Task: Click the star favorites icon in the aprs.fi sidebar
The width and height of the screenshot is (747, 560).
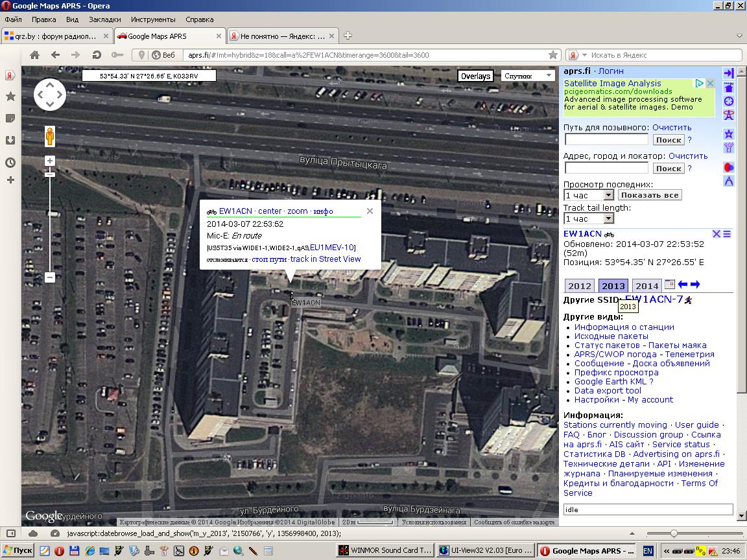Action: [729, 134]
